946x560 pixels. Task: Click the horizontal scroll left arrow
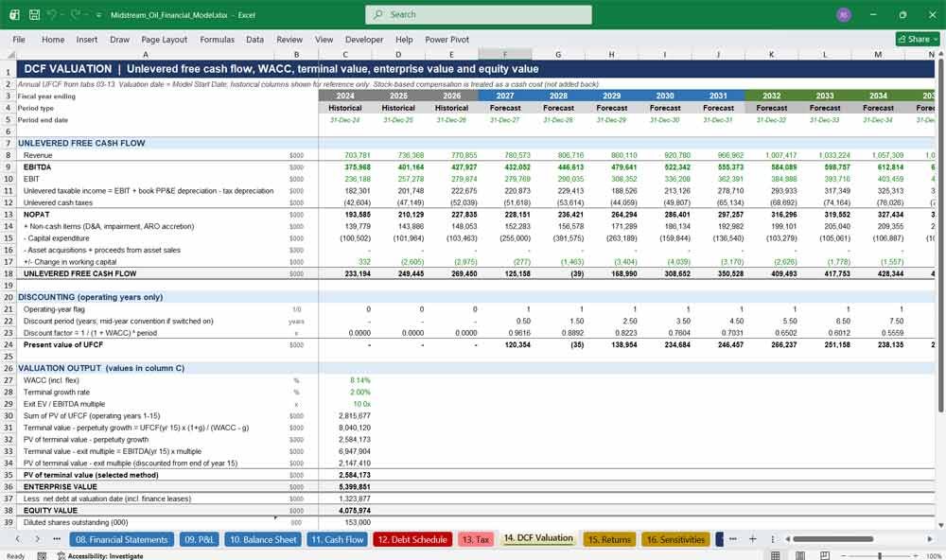(x=787, y=539)
